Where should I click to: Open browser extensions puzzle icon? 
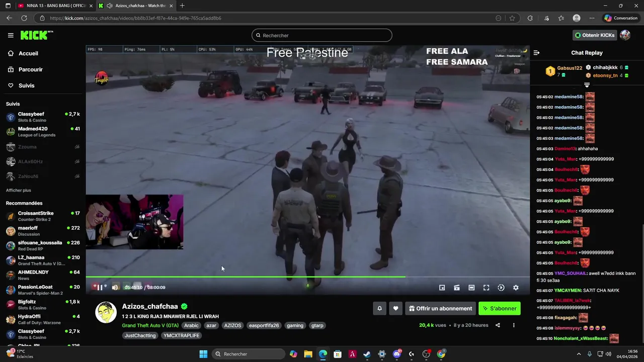pyautogui.click(x=530, y=18)
